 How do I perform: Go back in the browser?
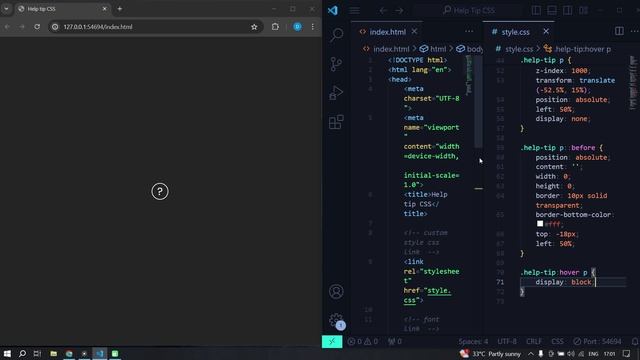click(7, 27)
